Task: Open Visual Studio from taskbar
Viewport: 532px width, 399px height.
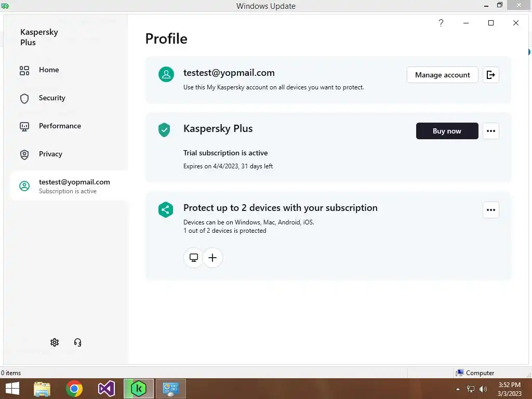Action: click(x=106, y=389)
